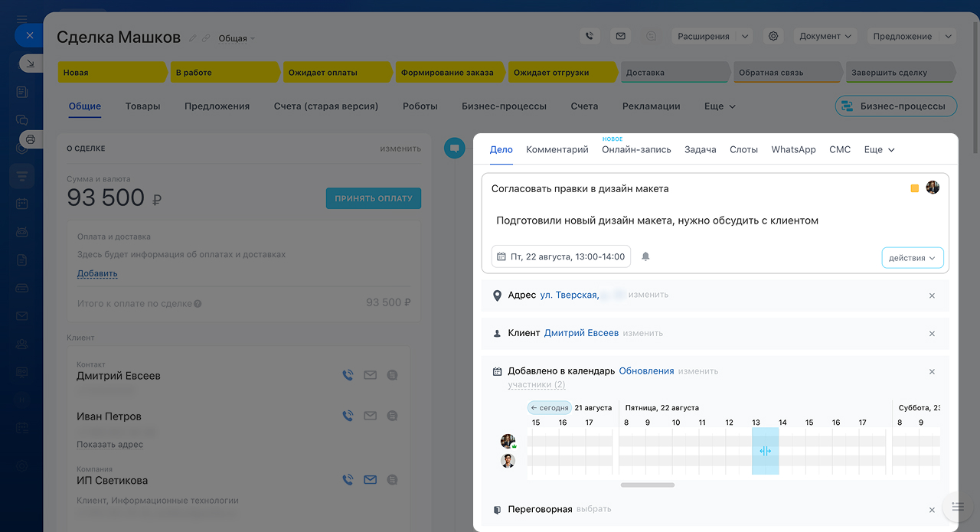This screenshot has width=980, height=532.
Task: Call Дмитрий Евсеев via phone icon
Action: click(x=348, y=375)
